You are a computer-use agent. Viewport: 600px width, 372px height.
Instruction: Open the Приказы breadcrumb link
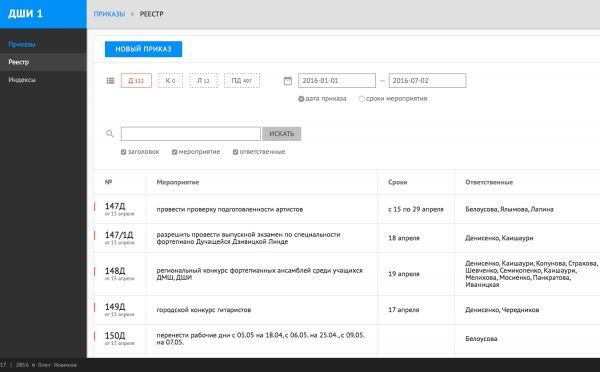[109, 14]
